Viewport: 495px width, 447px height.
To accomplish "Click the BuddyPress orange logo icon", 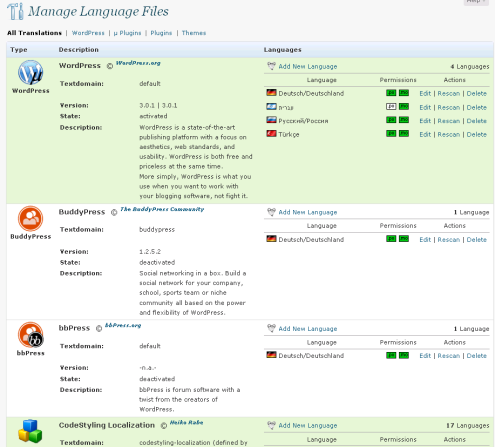I will 30,219.
